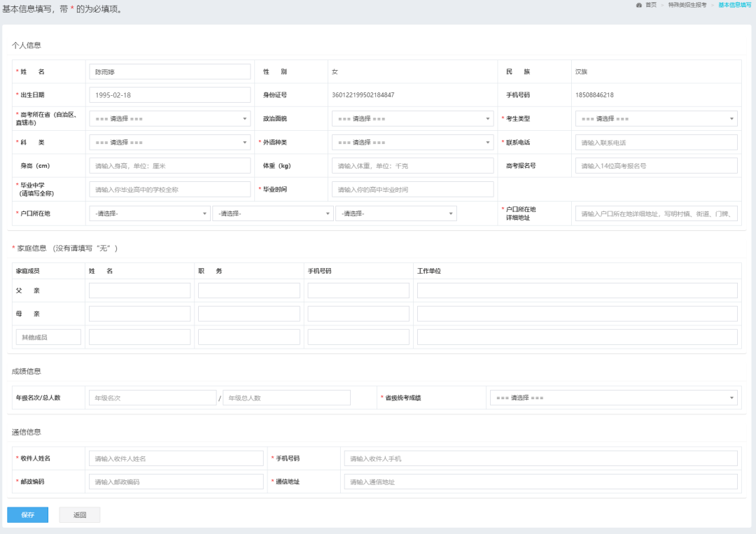
Task: Click father's 姓名 field
Action: click(139, 290)
